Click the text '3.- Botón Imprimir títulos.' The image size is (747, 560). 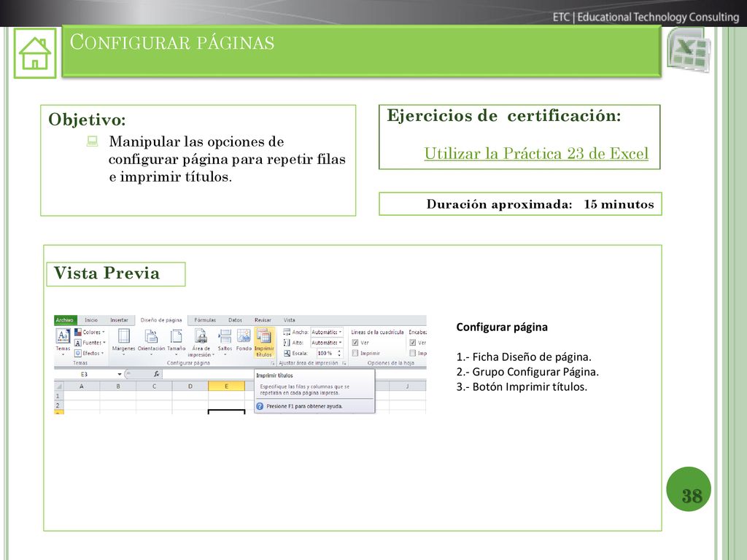point(522,386)
